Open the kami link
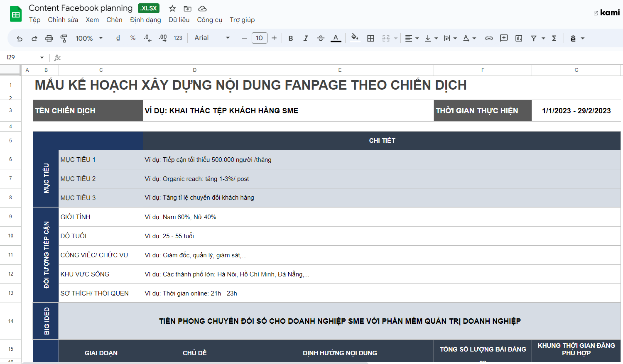The width and height of the screenshot is (623, 364). (607, 13)
